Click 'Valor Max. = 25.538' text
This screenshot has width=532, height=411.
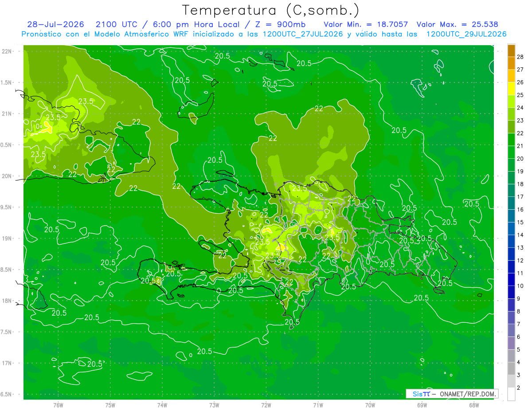[x=457, y=24]
